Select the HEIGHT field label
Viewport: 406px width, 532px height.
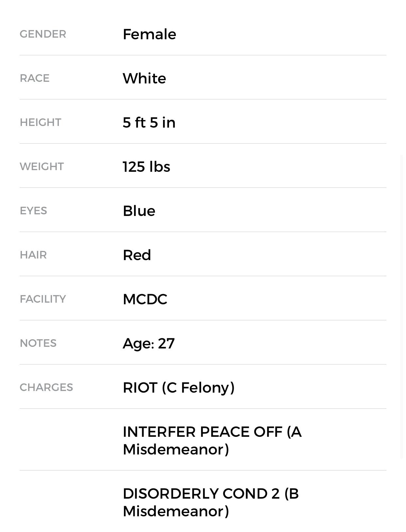(41, 123)
